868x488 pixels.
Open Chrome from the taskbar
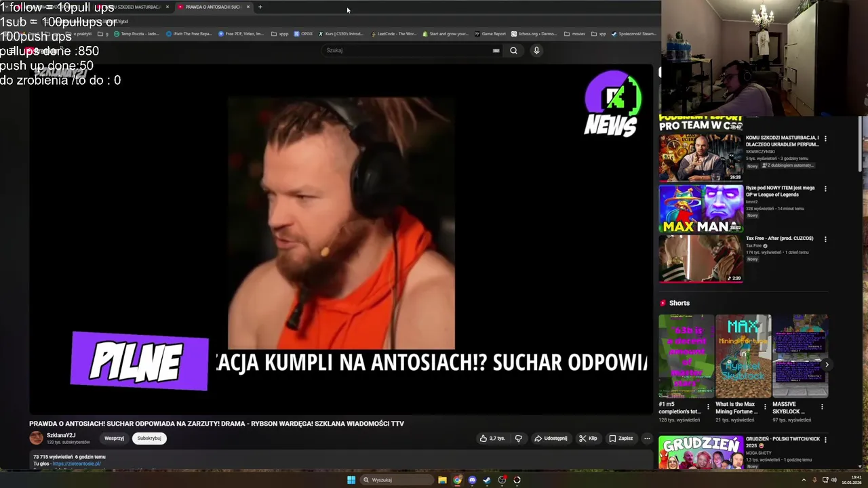pos(458,480)
